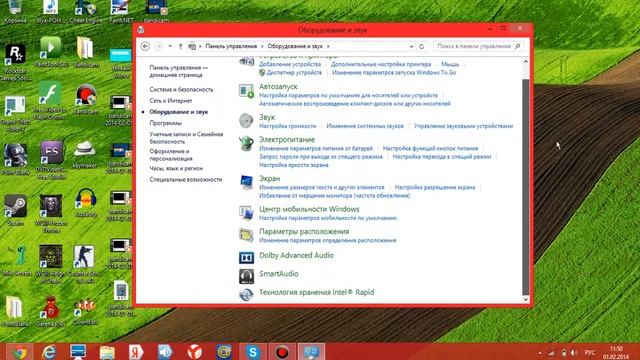The height and width of the screenshot is (360, 640).
Task: Select Специальные возможности category
Action: pyautogui.click(x=186, y=179)
